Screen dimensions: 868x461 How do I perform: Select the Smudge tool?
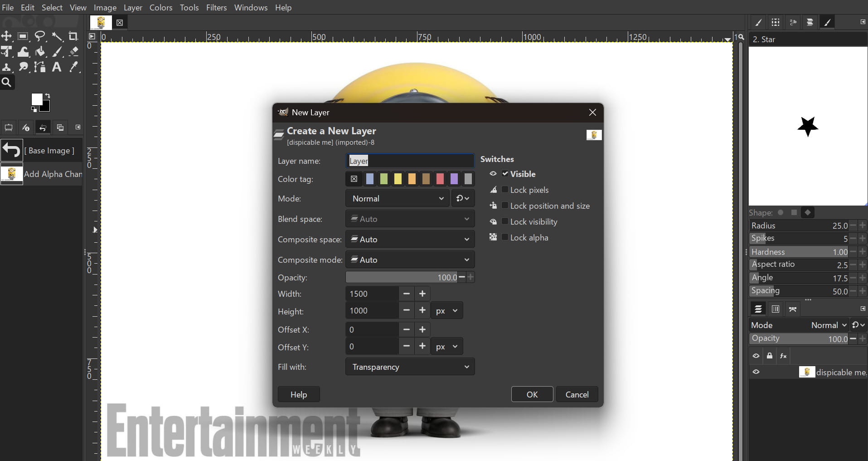tap(23, 67)
